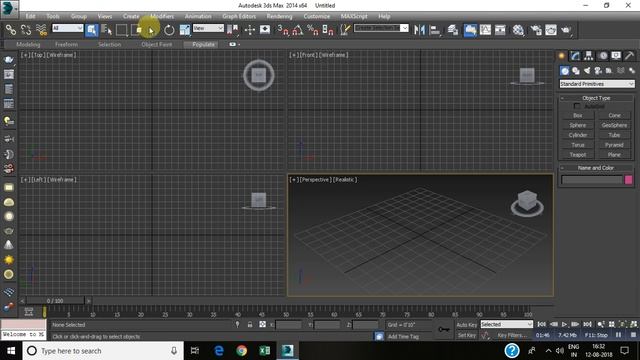Click the Pyramid primitive button
The image size is (640, 360).
pos(614,145)
